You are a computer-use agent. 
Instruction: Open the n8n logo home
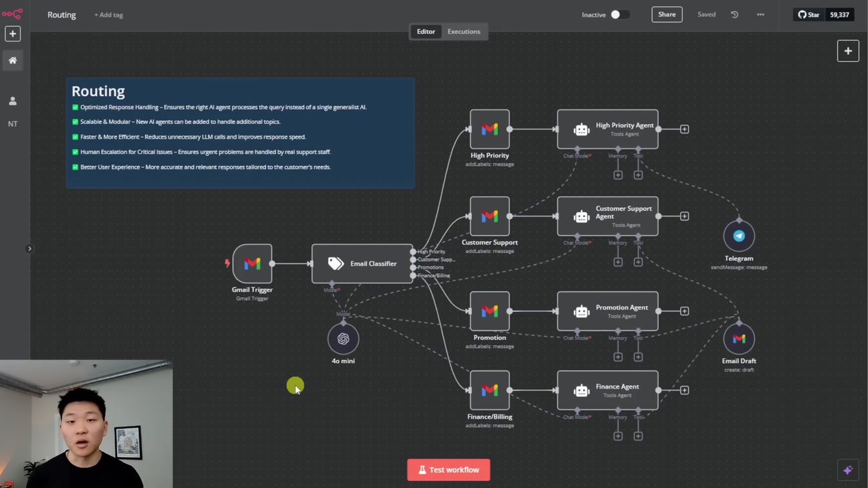(12, 14)
